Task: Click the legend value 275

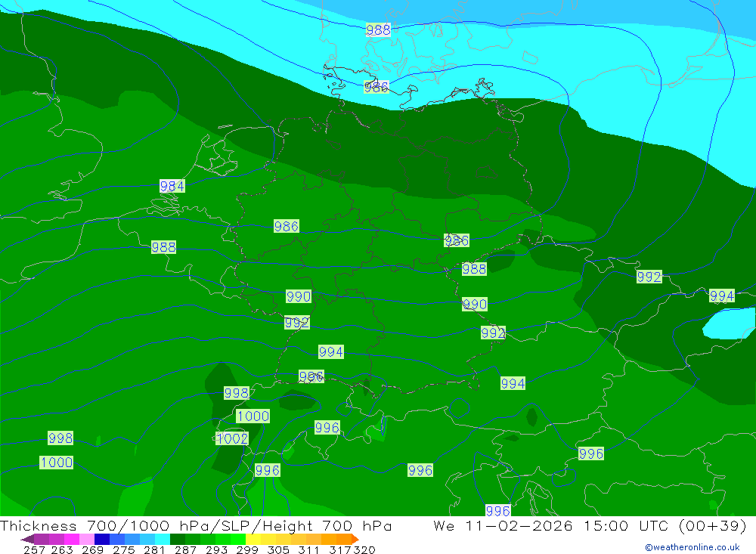Action: pyautogui.click(x=123, y=549)
